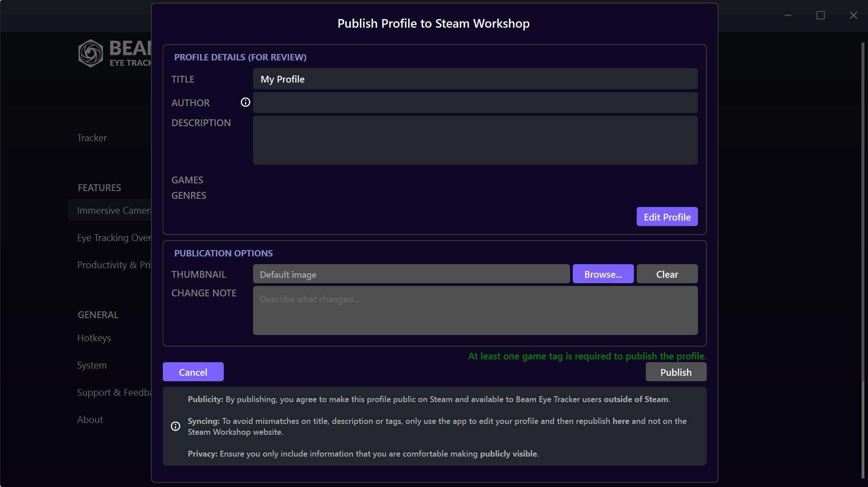Open Tracker in the sidebar
868x487 pixels.
[92, 138]
